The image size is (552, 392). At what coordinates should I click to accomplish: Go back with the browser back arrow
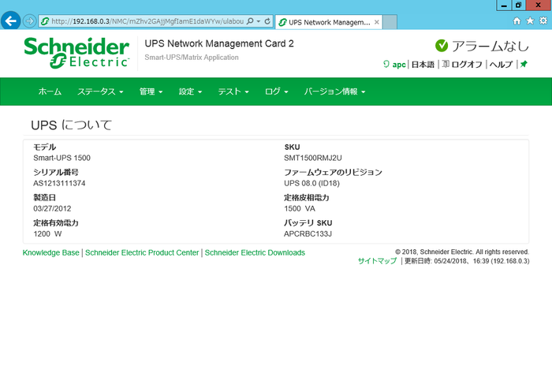pyautogui.click(x=10, y=21)
